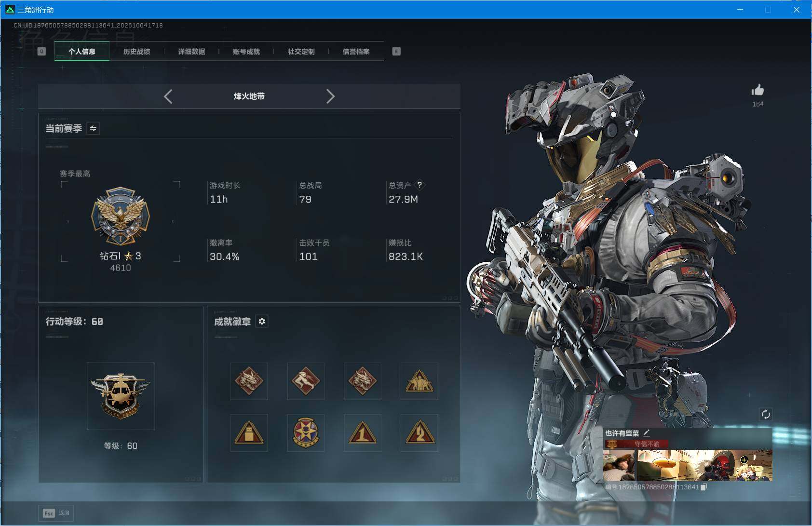812x526 pixels.
Task: Select the triangle badge with USB drive
Action: (x=249, y=432)
